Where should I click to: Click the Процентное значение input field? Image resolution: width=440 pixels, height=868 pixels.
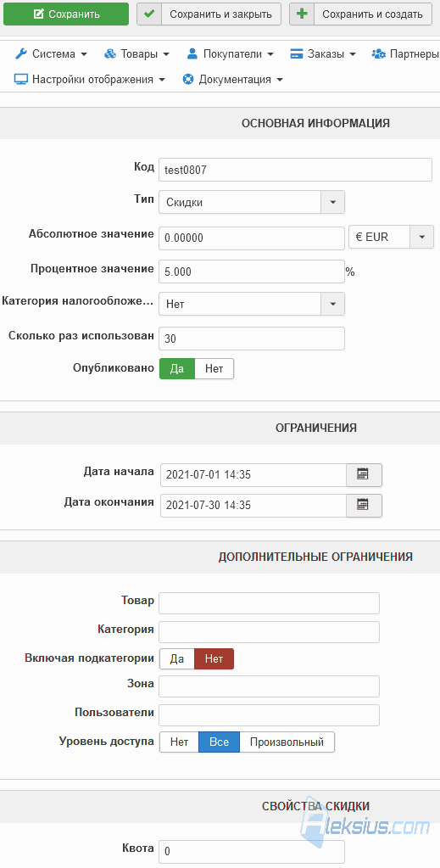252,272
